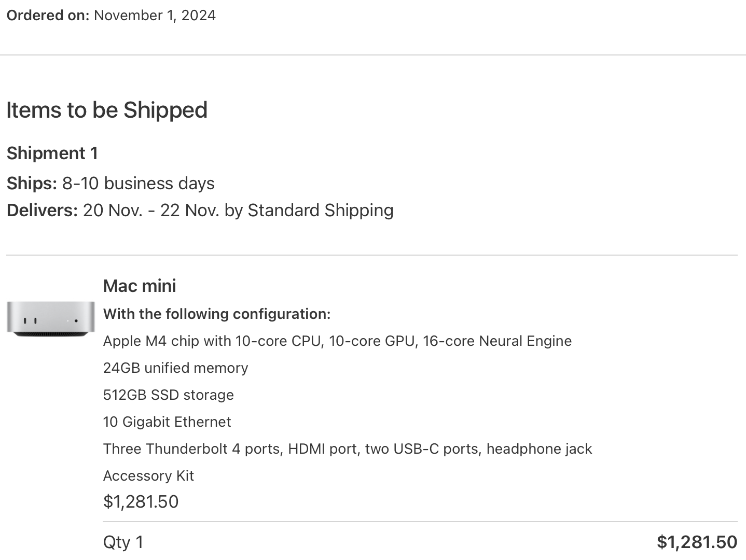Open the Mac mini product title
The image size is (746, 560).
pos(140,286)
